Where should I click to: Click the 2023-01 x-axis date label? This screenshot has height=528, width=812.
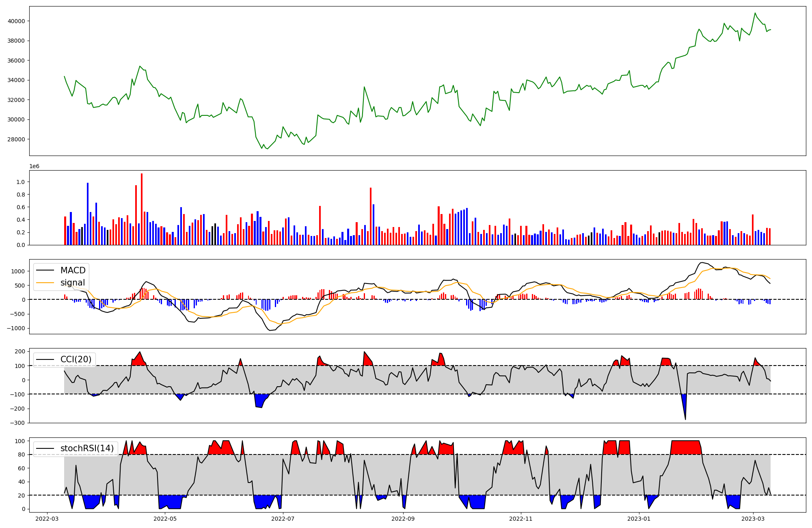pos(639,519)
